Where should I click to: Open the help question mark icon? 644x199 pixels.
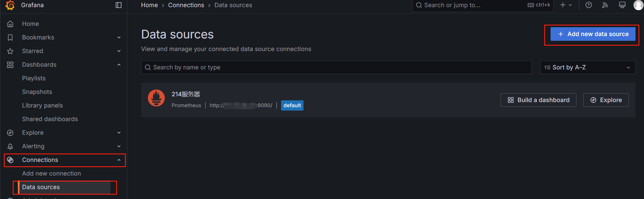tap(589, 5)
